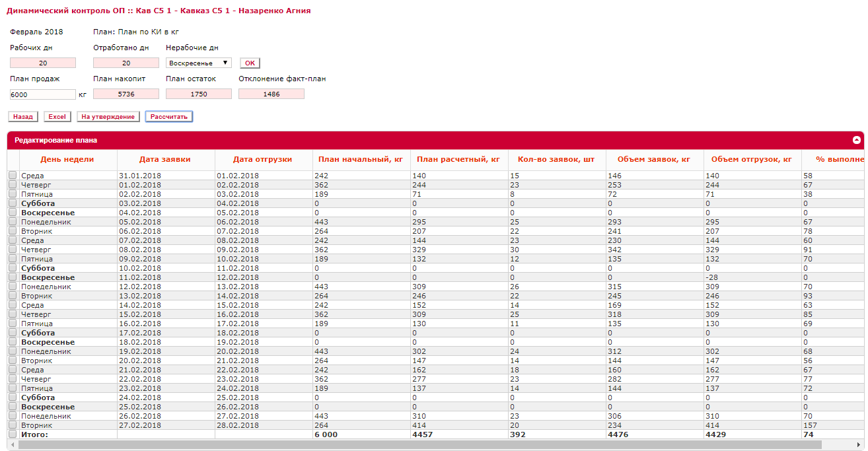The image size is (868, 451).
Task: Select the checkbox for 05.02.2018 Понедельник row
Action: pos(13,222)
